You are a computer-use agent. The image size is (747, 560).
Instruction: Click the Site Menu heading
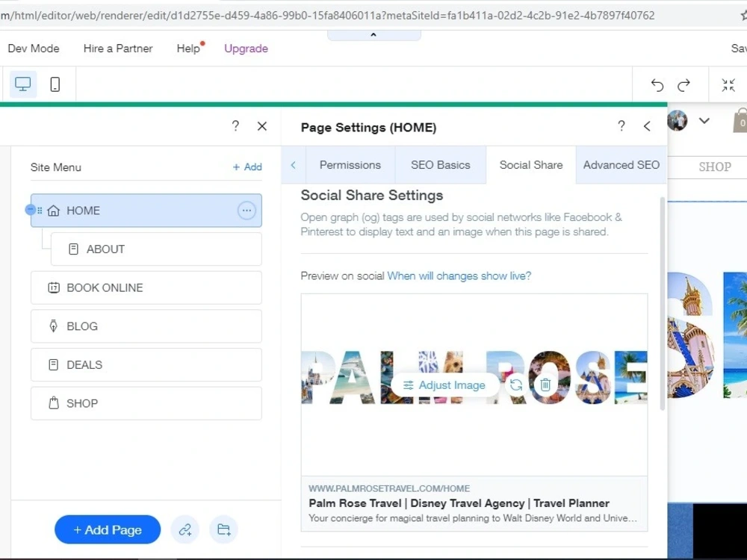(x=56, y=167)
